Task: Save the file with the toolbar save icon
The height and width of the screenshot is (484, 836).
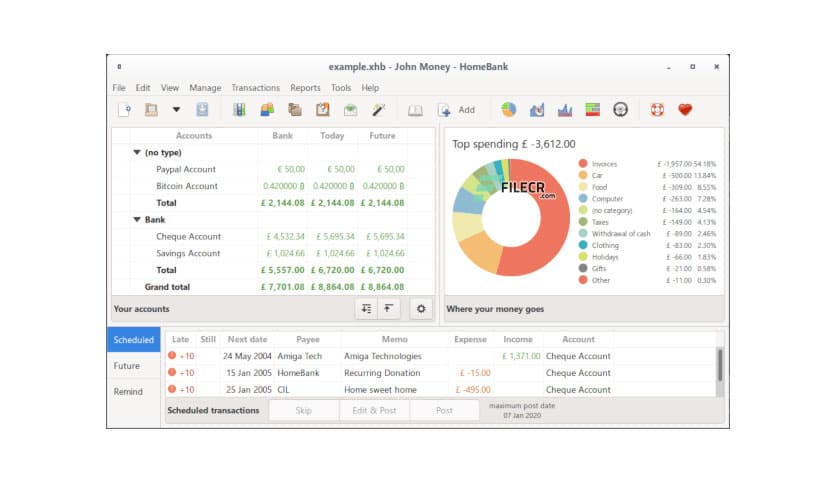Action: click(x=202, y=110)
